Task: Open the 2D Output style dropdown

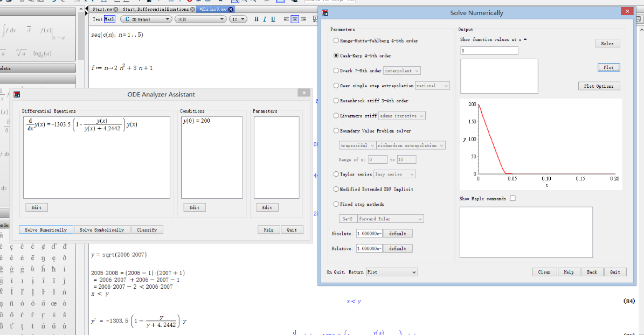Action: (x=146, y=19)
